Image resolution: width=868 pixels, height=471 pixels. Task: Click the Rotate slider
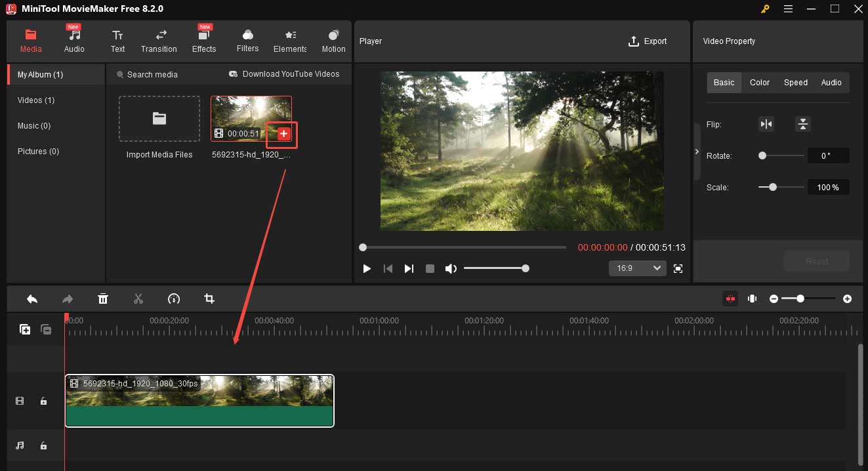pyautogui.click(x=781, y=156)
